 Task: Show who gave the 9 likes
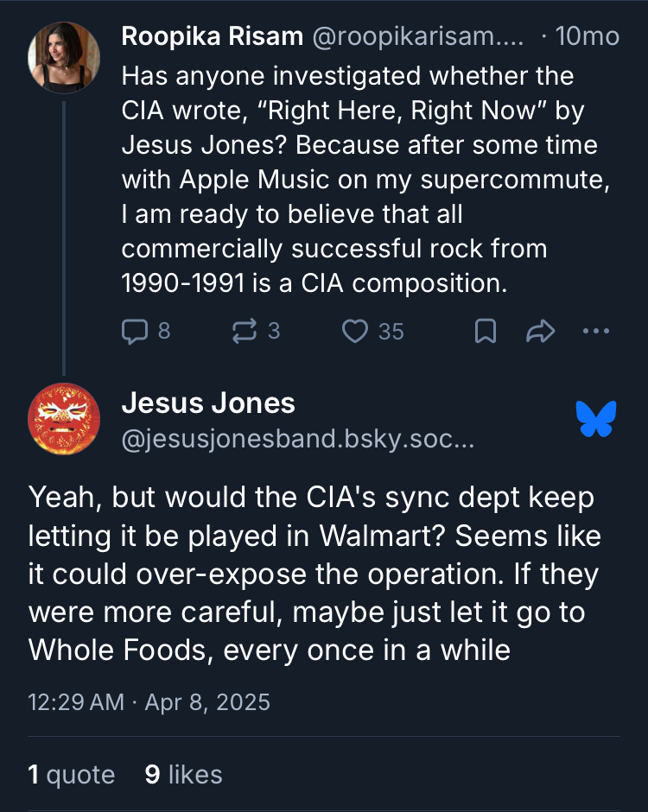coord(183,775)
